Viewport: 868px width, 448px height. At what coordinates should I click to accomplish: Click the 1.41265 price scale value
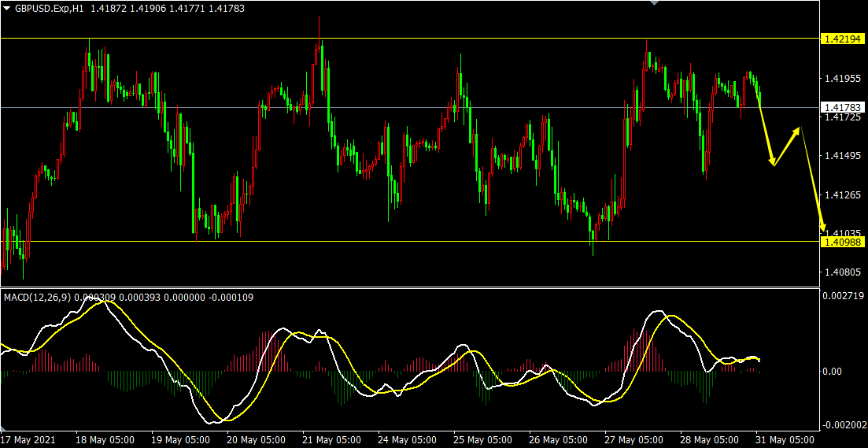(842, 195)
